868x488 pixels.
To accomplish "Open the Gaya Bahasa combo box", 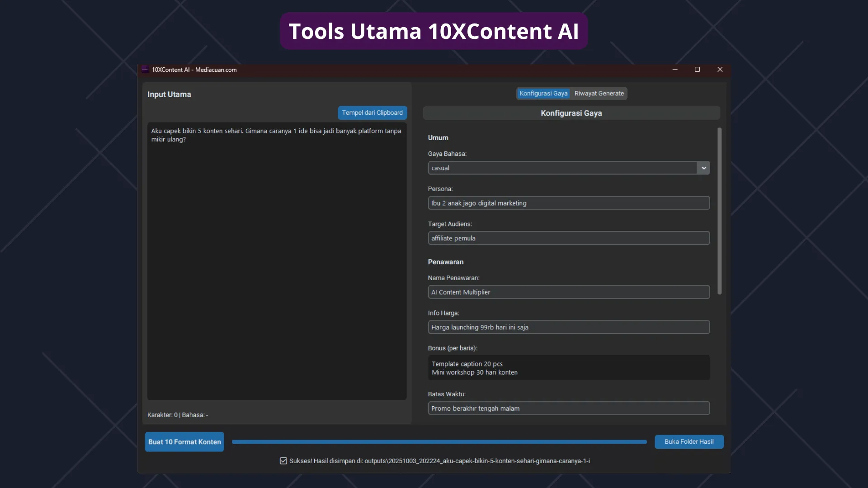I will click(x=568, y=168).
